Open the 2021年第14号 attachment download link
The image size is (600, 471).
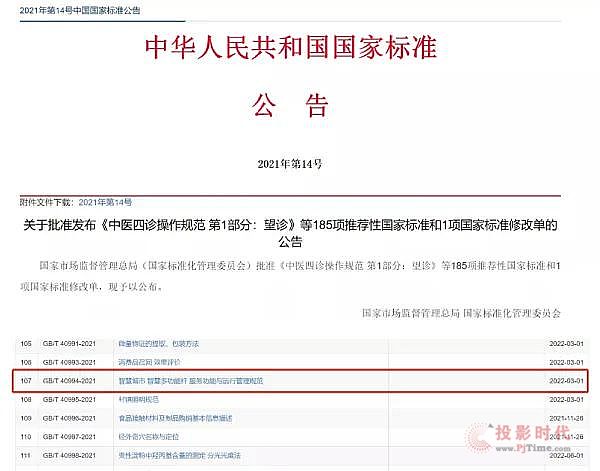tap(105, 203)
